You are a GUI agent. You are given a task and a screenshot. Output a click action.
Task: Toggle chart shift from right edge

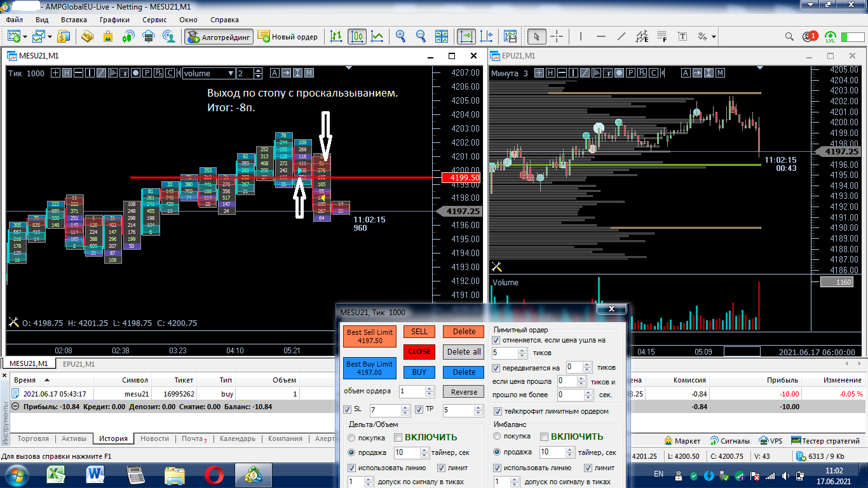(x=487, y=36)
